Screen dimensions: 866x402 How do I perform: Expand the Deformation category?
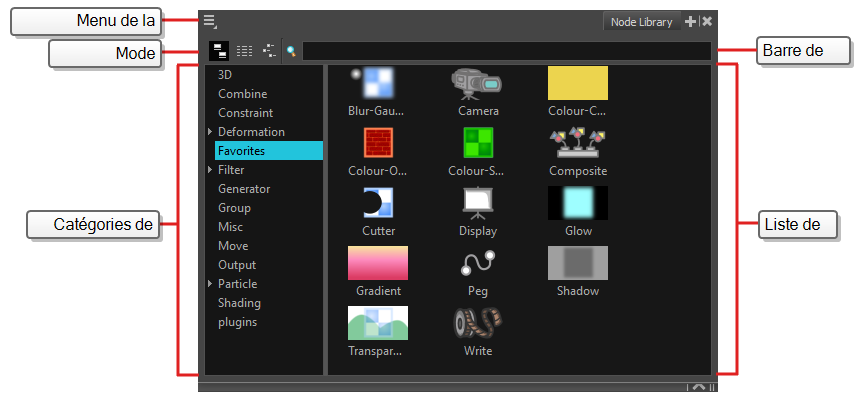coord(210,132)
